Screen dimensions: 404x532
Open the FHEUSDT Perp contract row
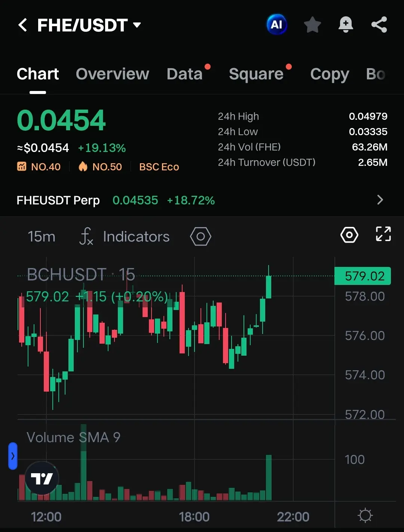[x=202, y=200]
